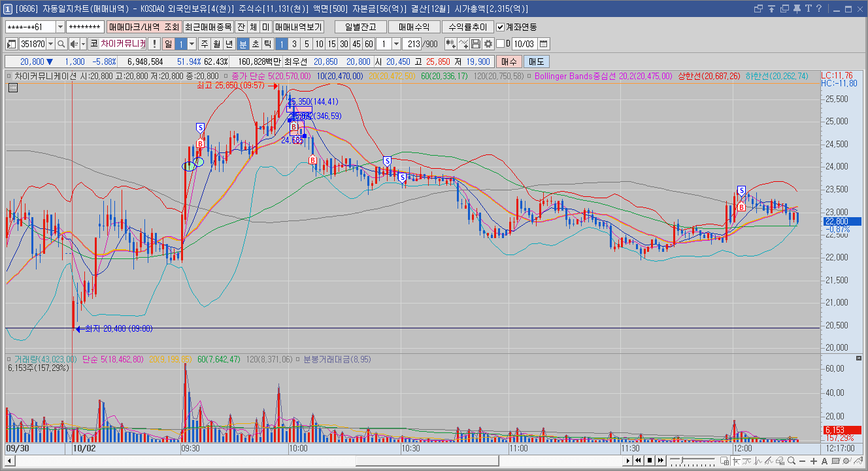Click the exclamation mark notice button
Viewport: 868px width, 471px height.
click(154, 44)
